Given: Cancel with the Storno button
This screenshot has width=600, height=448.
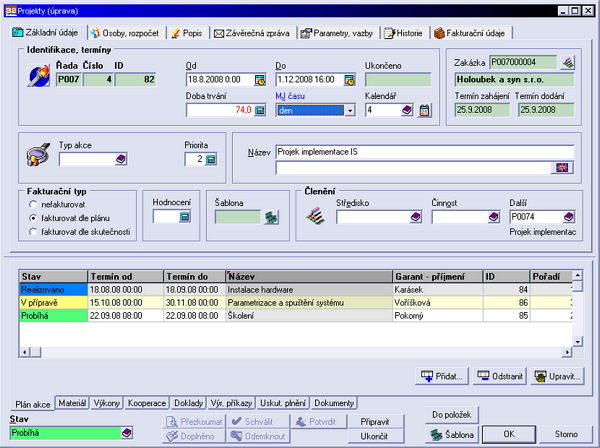Looking at the screenshot, I should pos(566,435).
